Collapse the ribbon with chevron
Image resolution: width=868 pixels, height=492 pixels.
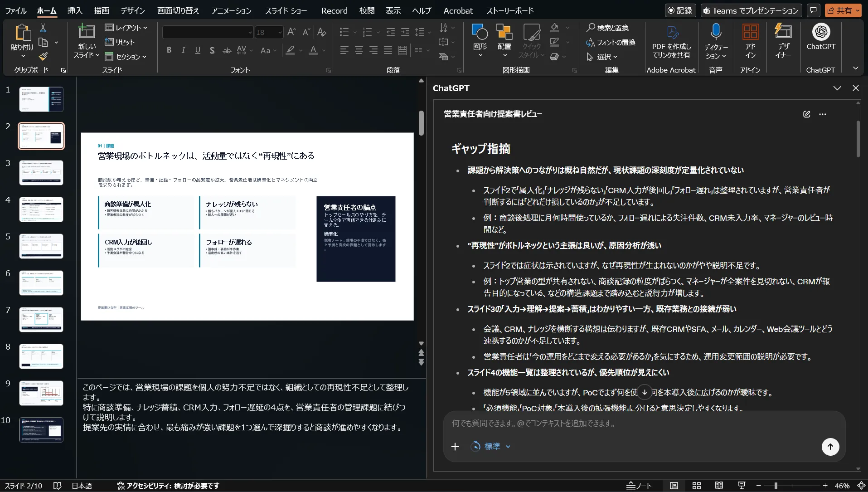coord(855,68)
